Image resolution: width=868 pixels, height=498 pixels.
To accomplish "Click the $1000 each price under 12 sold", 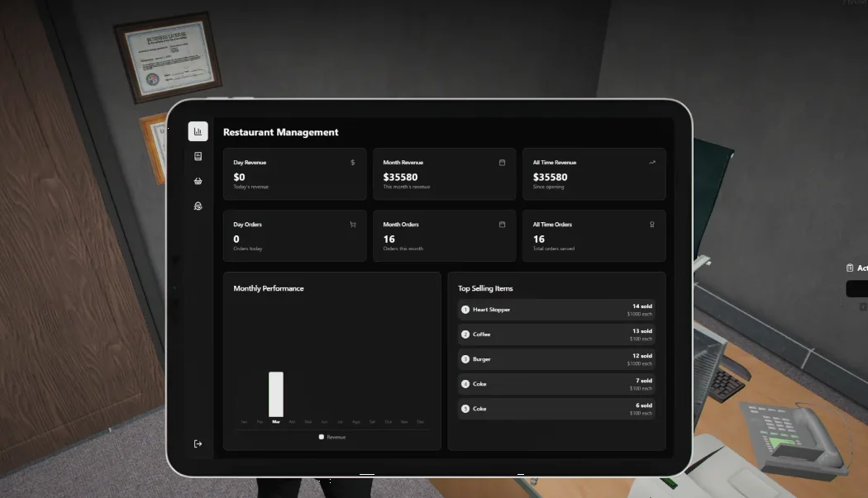I will [639, 364].
